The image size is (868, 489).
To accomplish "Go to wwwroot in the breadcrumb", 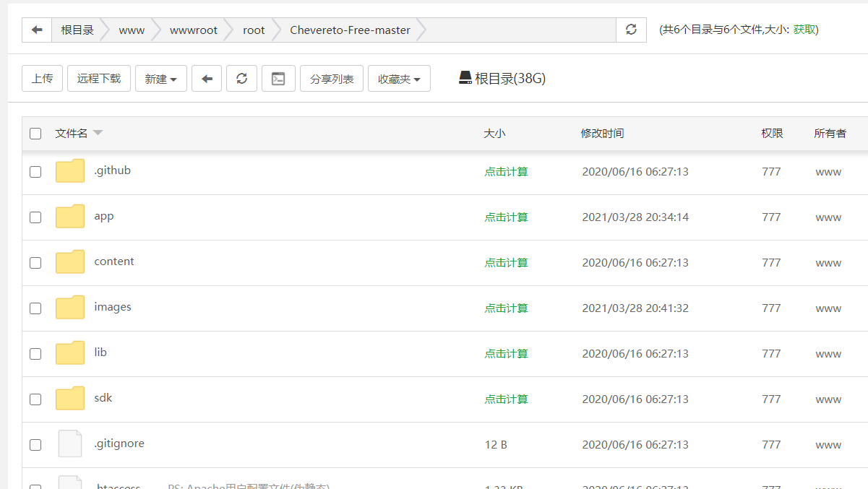I will [194, 30].
